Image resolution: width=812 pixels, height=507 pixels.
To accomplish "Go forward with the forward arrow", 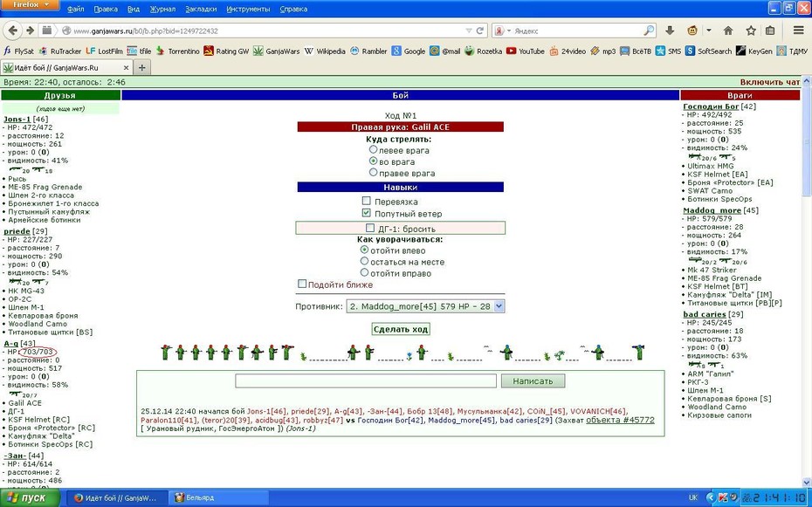I will click(30, 31).
